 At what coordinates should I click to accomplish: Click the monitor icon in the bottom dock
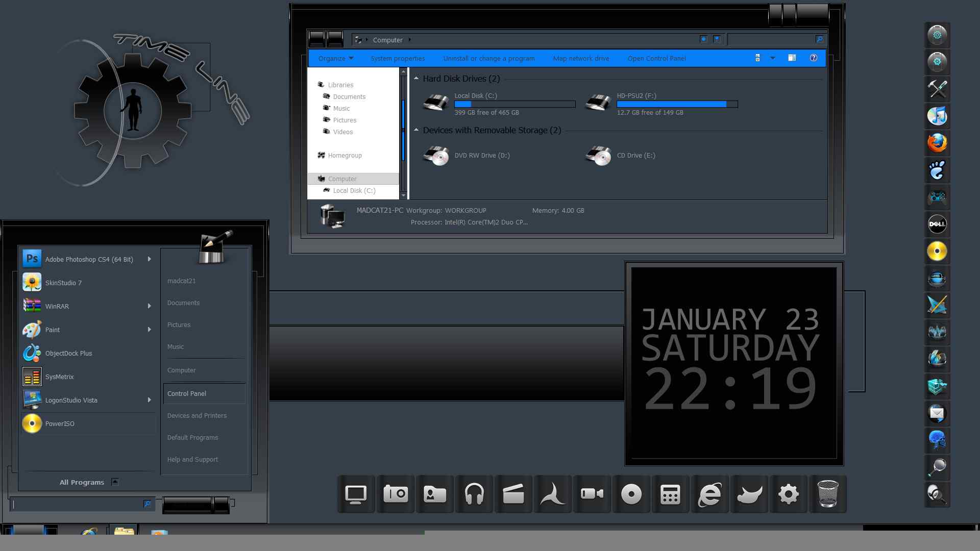356,494
